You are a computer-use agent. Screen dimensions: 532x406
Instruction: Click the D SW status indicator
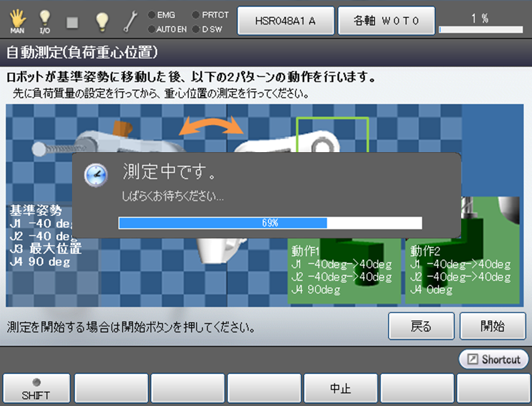pos(208,29)
